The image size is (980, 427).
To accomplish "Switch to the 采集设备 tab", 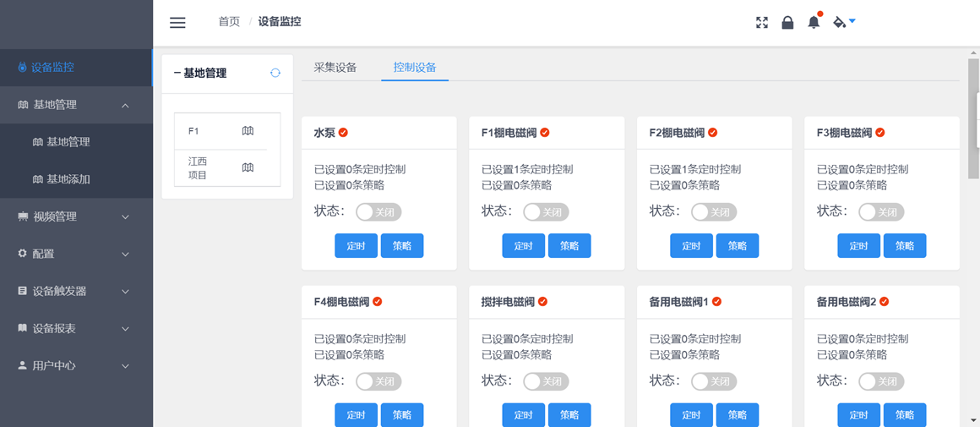I will coord(335,68).
